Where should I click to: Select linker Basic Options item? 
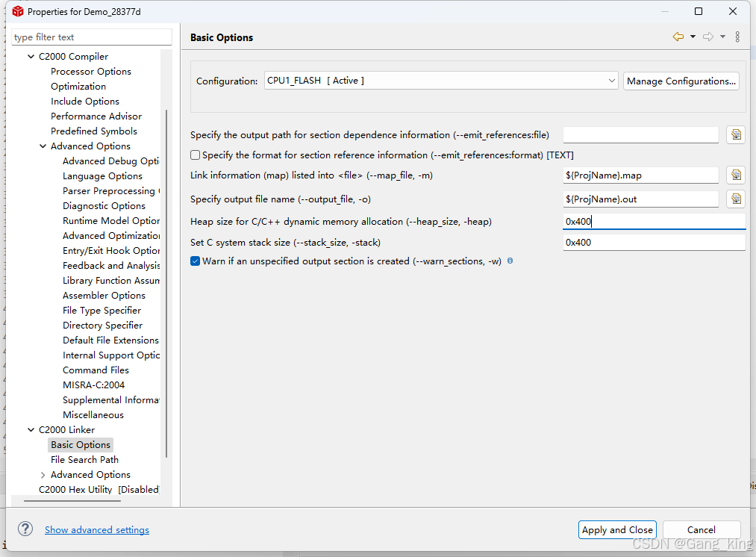point(81,445)
